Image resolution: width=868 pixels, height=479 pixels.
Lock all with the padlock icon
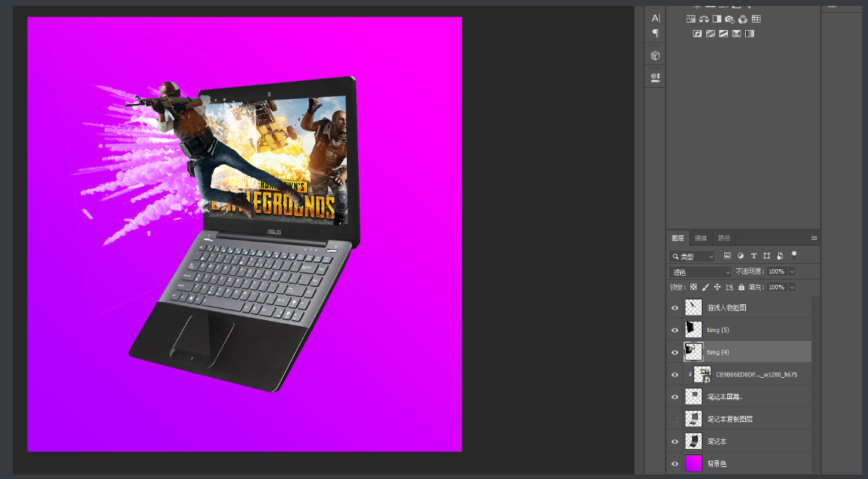(x=741, y=287)
